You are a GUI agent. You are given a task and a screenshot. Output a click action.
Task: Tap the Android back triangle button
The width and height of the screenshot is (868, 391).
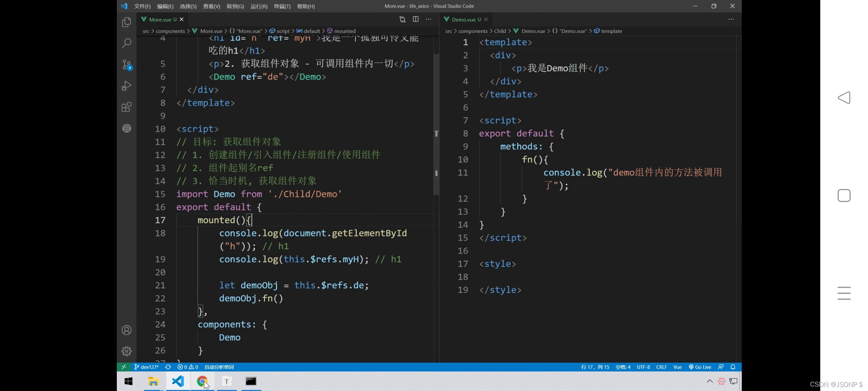coord(844,98)
